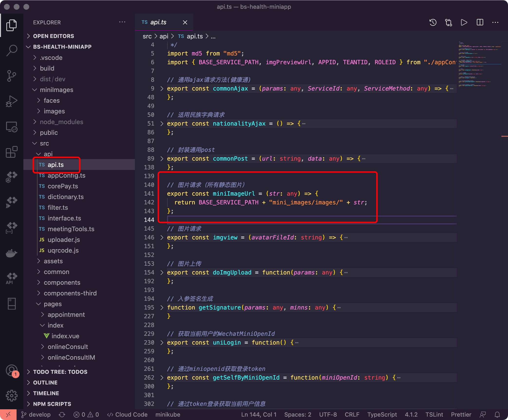This screenshot has height=420, width=508.
Task: Close the api.ts editor tab
Action: coord(185,22)
